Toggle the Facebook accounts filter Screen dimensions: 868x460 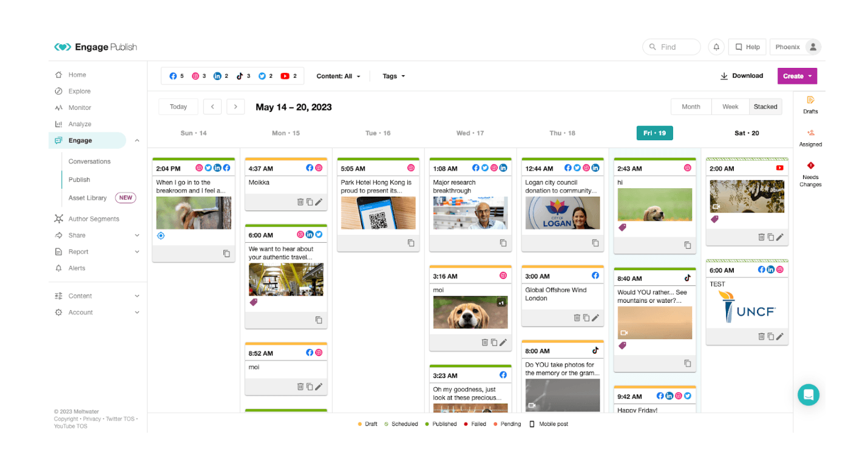pos(177,76)
